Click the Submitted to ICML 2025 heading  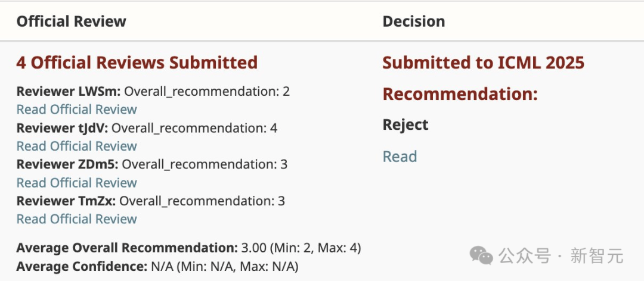(x=483, y=63)
